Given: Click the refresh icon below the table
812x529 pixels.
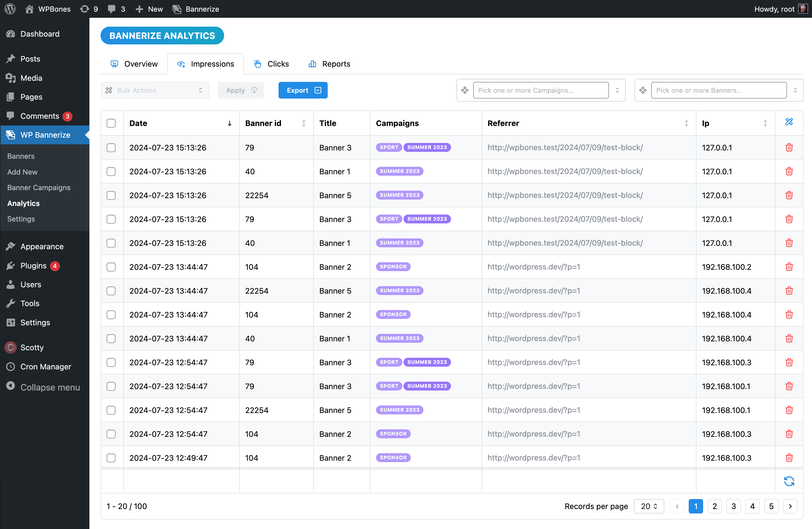Looking at the screenshot, I should 789,481.
